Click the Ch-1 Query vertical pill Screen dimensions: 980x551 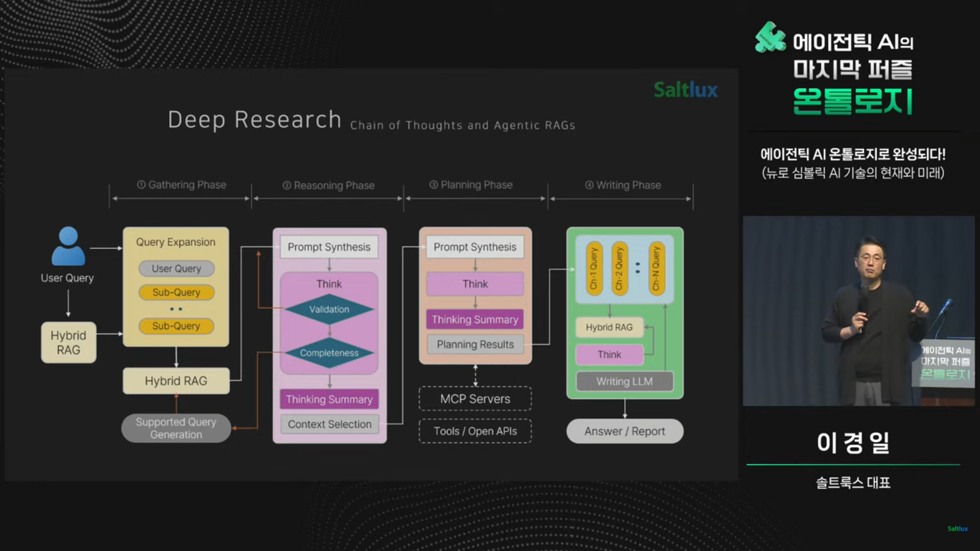593,269
